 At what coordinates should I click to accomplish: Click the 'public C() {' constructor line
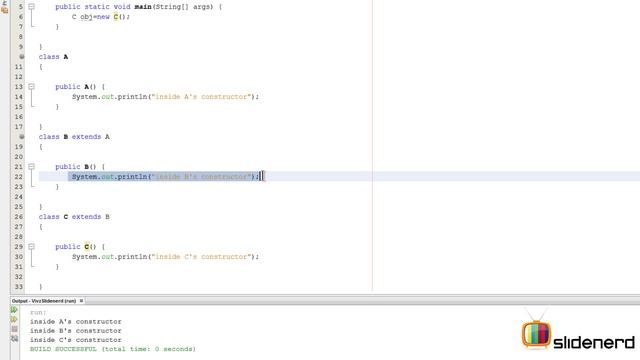[80, 247]
